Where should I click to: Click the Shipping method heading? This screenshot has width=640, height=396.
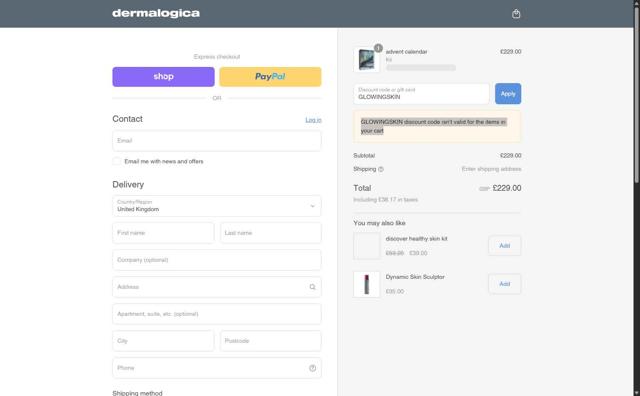pos(138,393)
